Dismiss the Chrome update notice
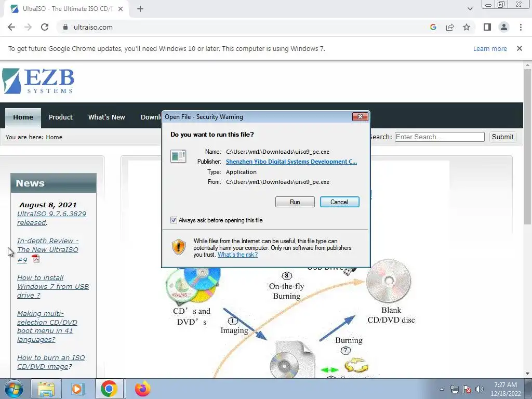 click(520, 48)
